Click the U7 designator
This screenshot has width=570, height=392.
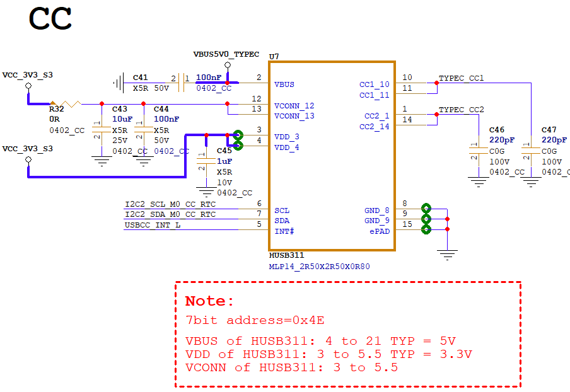274,56
